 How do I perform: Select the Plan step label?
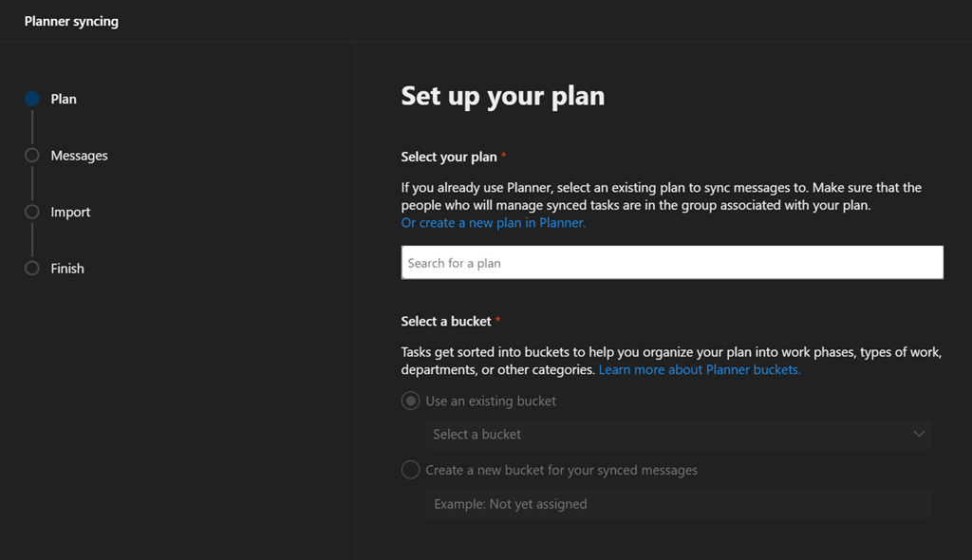(64, 99)
